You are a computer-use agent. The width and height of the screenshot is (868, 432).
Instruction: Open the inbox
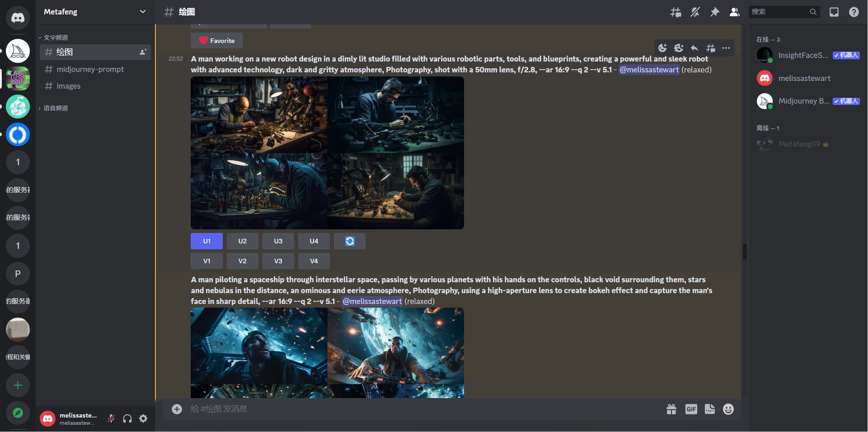click(x=834, y=12)
